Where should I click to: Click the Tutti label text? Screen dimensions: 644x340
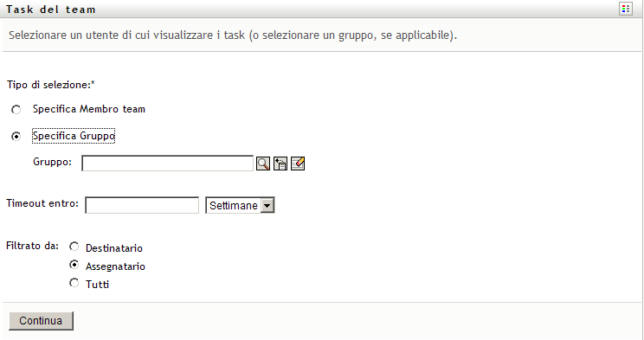pos(97,284)
